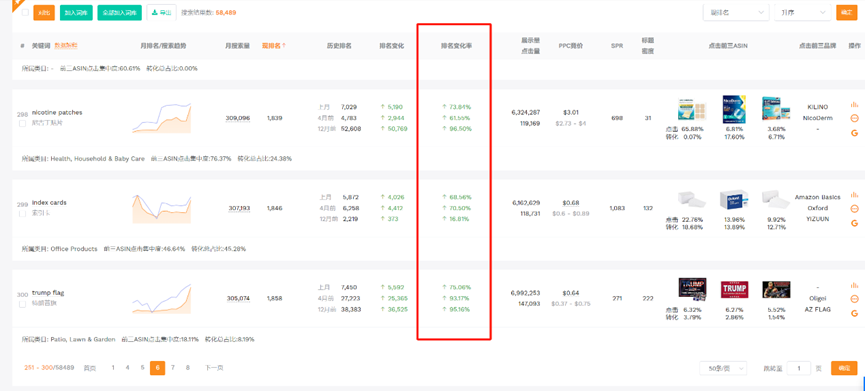The width and height of the screenshot is (865, 391).
Task: Click the Google icon in index cards row
Action: tap(855, 223)
